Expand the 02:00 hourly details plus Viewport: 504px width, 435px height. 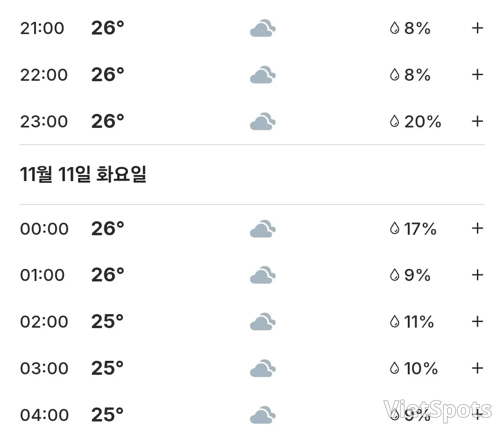click(x=477, y=321)
